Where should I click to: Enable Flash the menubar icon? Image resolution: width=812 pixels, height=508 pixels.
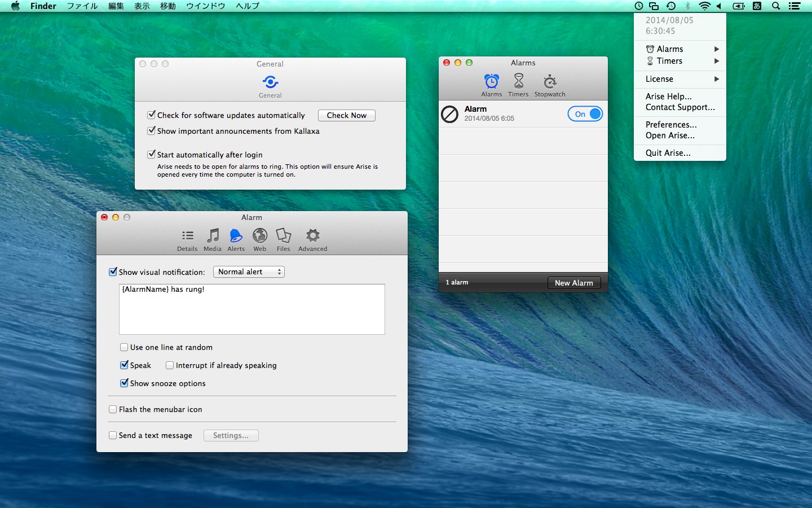click(113, 409)
